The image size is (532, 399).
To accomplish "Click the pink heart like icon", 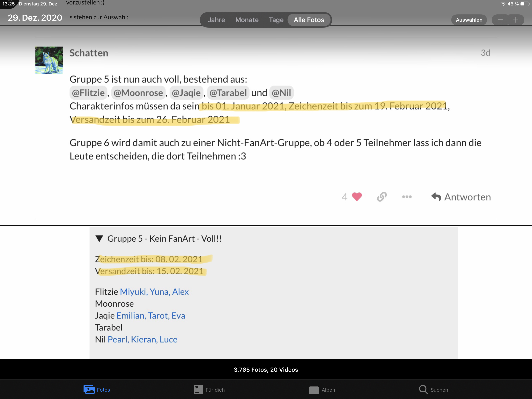I will (357, 197).
